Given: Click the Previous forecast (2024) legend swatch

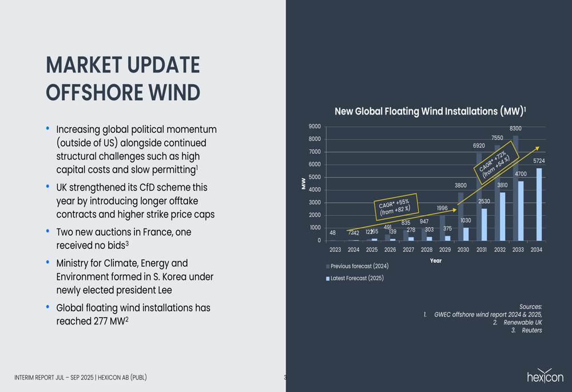Looking at the screenshot, I should pyautogui.click(x=328, y=267).
